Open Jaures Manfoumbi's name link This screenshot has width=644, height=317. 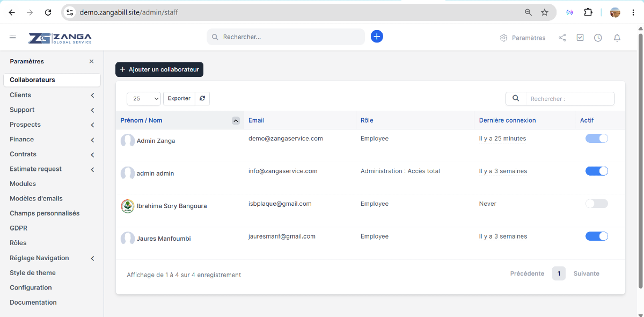click(164, 239)
